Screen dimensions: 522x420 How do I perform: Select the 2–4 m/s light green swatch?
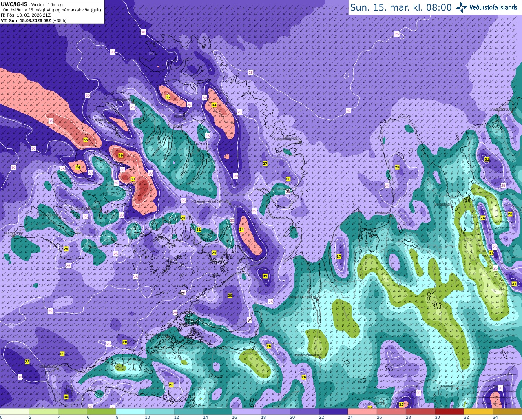click(x=44, y=411)
